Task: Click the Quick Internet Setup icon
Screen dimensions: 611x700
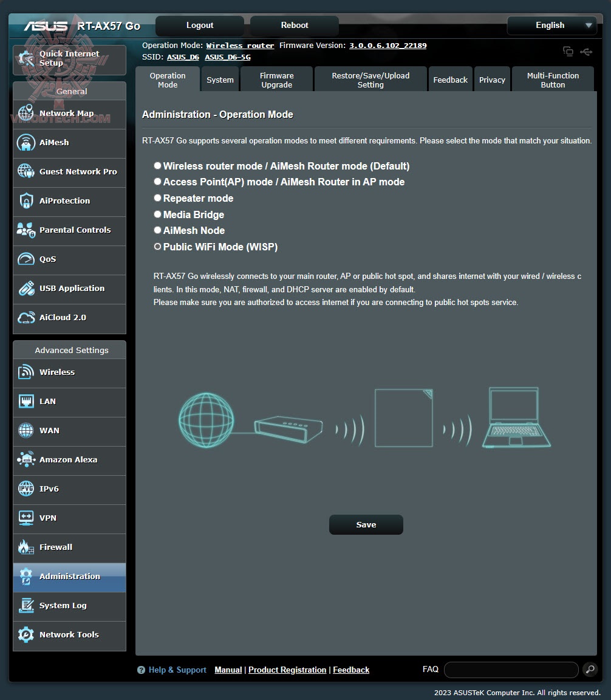Action: (x=26, y=59)
